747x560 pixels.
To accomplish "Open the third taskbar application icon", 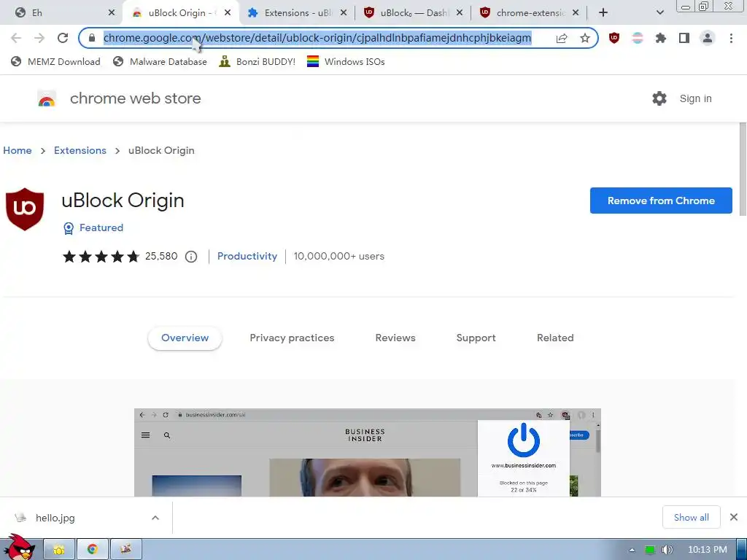I will tap(125, 550).
